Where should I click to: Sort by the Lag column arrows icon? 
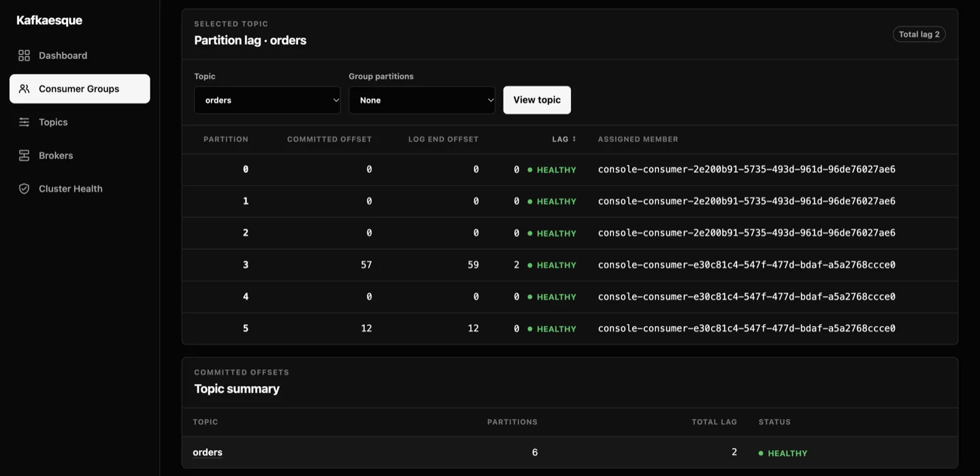574,139
